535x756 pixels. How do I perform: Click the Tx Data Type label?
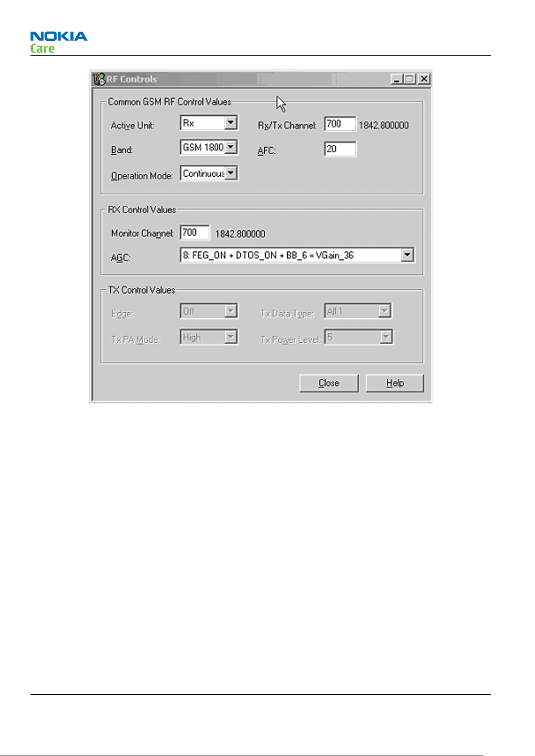287,314
